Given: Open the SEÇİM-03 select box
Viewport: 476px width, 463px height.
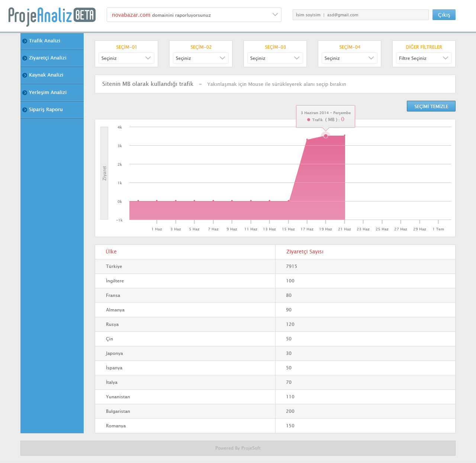Looking at the screenshot, I should point(275,58).
